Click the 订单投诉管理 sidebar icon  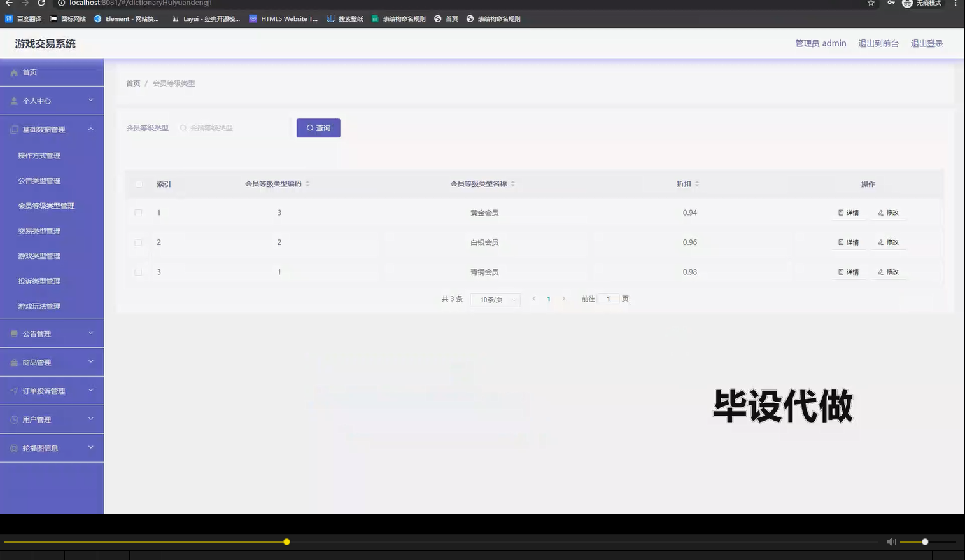(14, 391)
